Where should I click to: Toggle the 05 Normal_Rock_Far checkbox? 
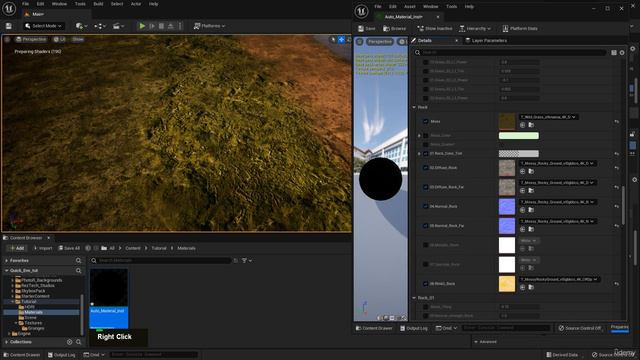(426, 226)
